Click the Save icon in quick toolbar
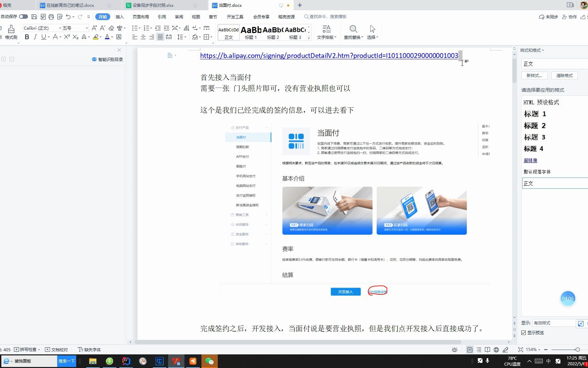This screenshot has height=368, width=588. pos(34,17)
